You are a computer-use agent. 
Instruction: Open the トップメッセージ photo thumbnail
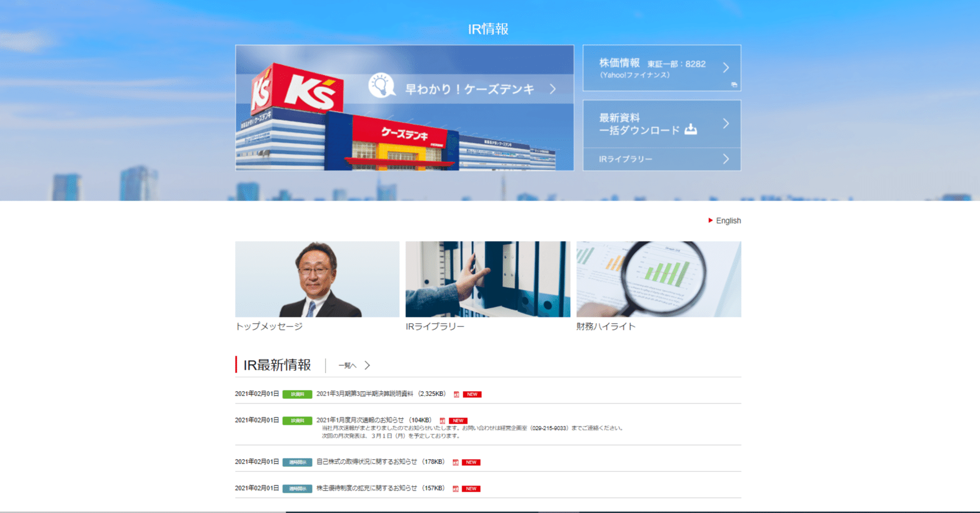click(317, 279)
